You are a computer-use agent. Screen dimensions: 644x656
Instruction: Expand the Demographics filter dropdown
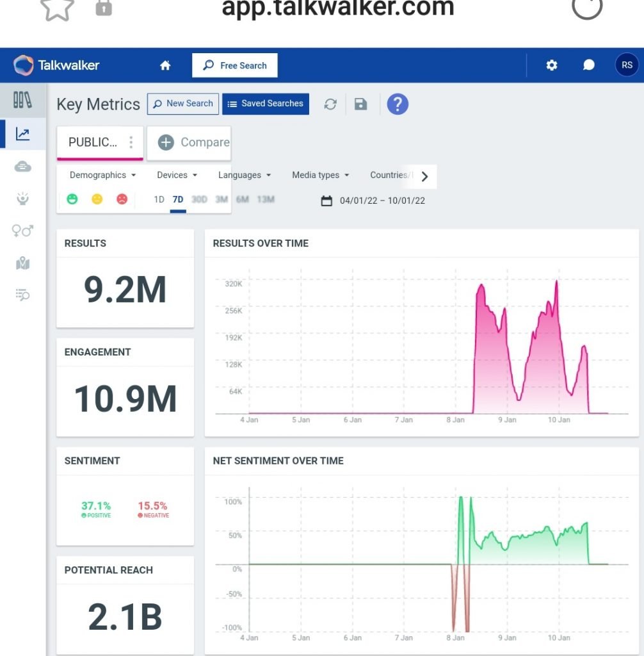pyautogui.click(x=102, y=175)
